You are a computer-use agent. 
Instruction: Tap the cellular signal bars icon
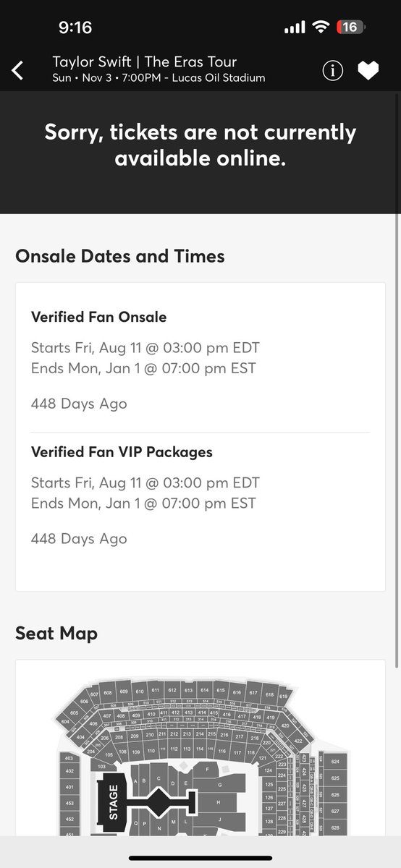295,27
